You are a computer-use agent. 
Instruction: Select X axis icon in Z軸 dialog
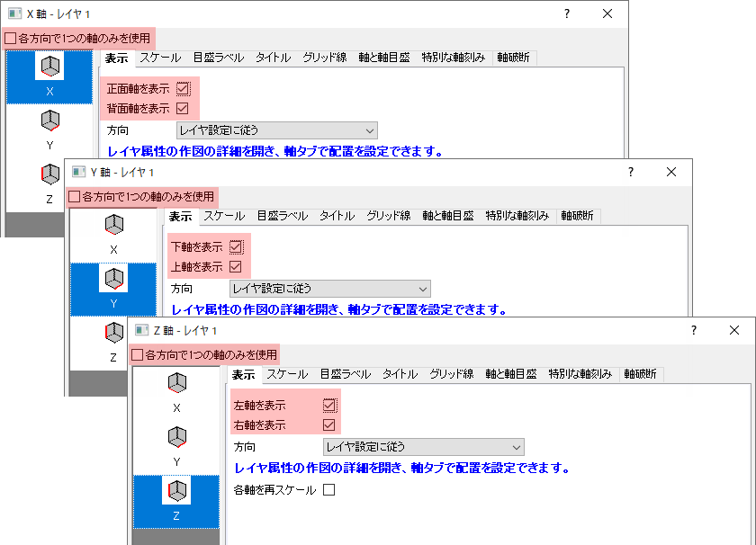(177, 383)
